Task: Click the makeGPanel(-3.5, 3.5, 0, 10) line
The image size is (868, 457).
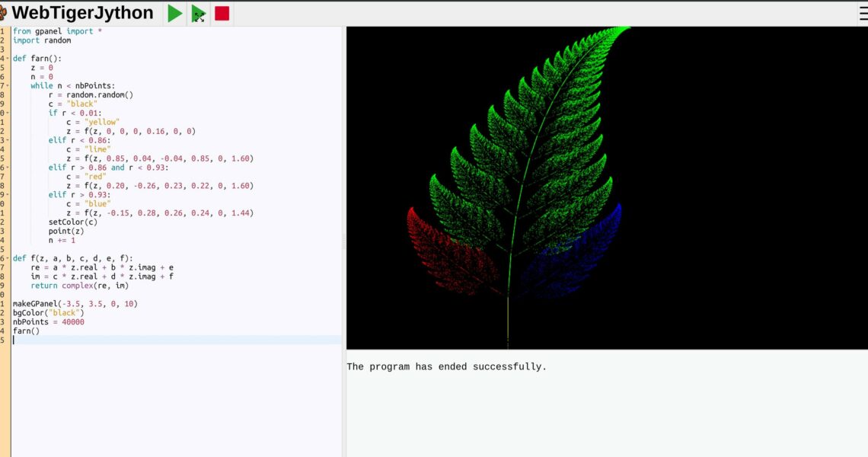Action: tap(75, 304)
